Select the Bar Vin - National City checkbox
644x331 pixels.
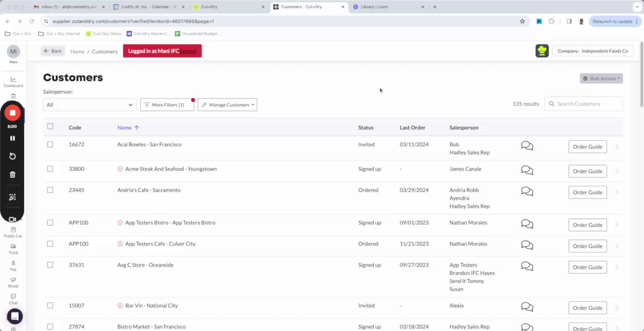[x=50, y=305]
